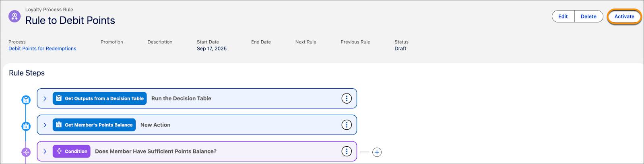Click the points balance step timeline marker

(x=26, y=126)
